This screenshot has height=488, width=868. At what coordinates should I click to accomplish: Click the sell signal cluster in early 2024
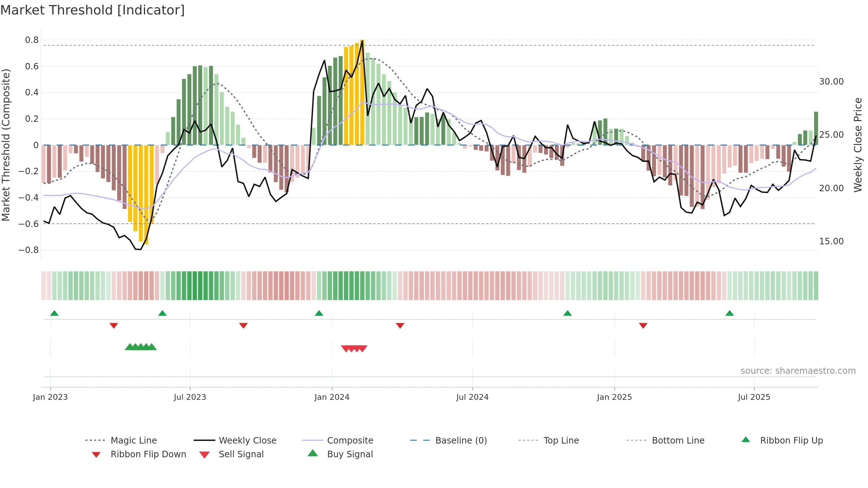click(x=354, y=348)
